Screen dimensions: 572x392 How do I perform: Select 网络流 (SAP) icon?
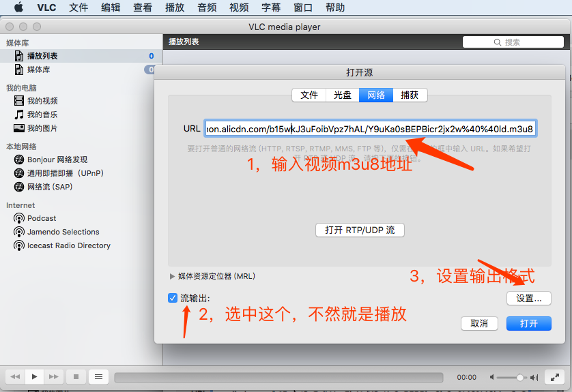pos(19,187)
